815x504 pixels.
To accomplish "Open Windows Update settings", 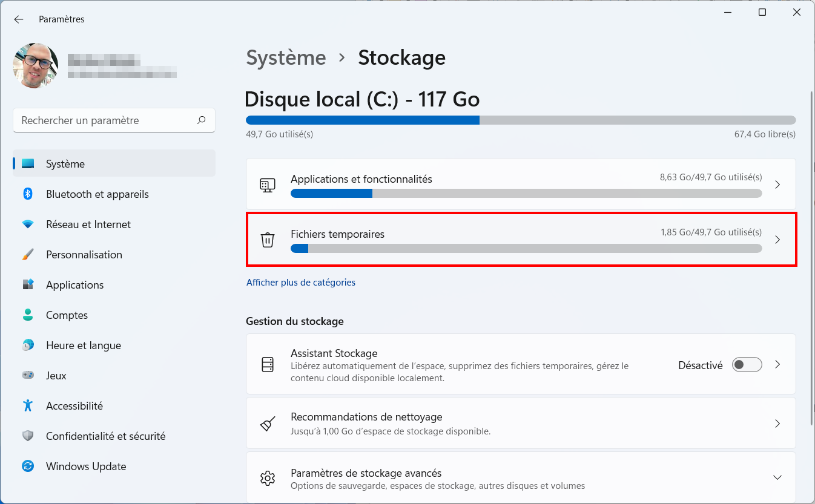I will pyautogui.click(x=114, y=466).
